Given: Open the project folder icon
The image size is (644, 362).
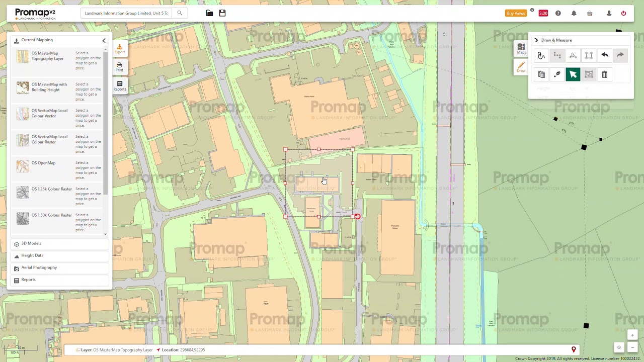Looking at the screenshot, I should [209, 13].
